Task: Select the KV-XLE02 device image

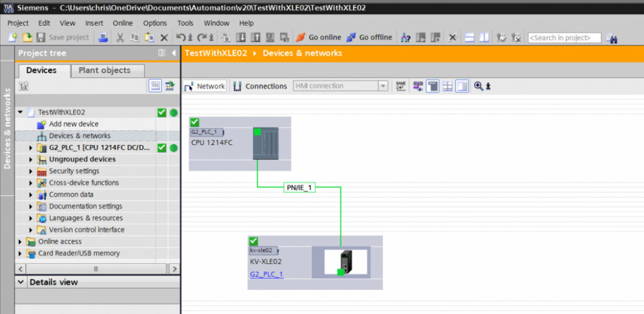Action: (x=345, y=263)
